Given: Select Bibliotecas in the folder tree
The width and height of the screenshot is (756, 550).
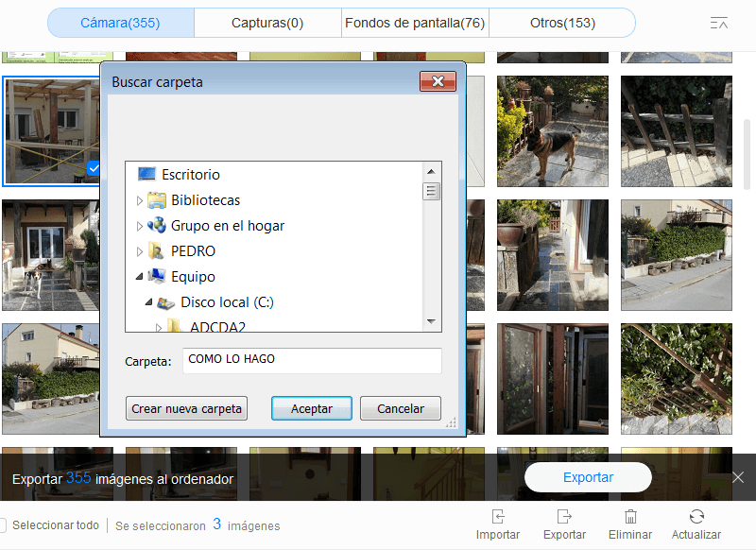Looking at the screenshot, I should pyautogui.click(x=205, y=200).
